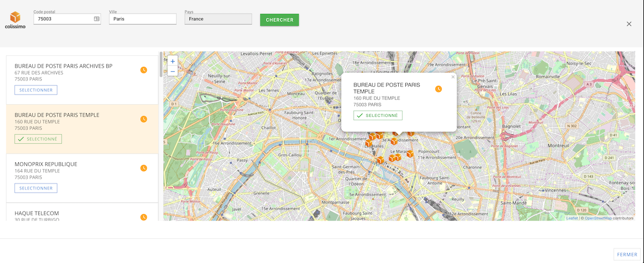
Task: Open opening hours for Paris Archives BP
Action: (143, 70)
